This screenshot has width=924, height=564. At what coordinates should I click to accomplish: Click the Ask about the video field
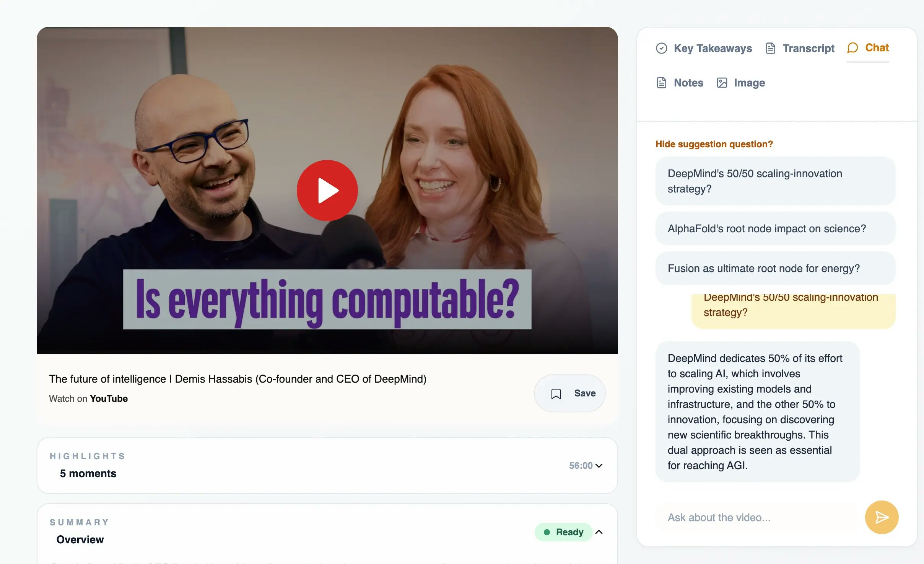pos(757,517)
